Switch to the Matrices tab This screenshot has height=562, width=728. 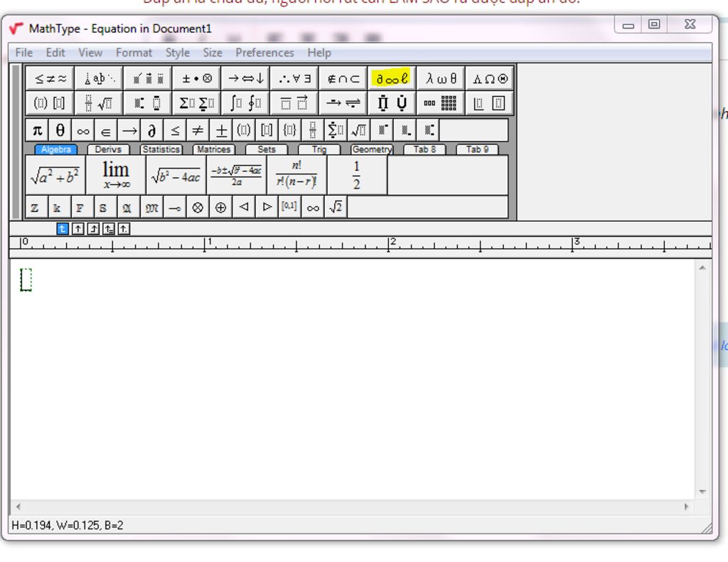pyautogui.click(x=213, y=149)
